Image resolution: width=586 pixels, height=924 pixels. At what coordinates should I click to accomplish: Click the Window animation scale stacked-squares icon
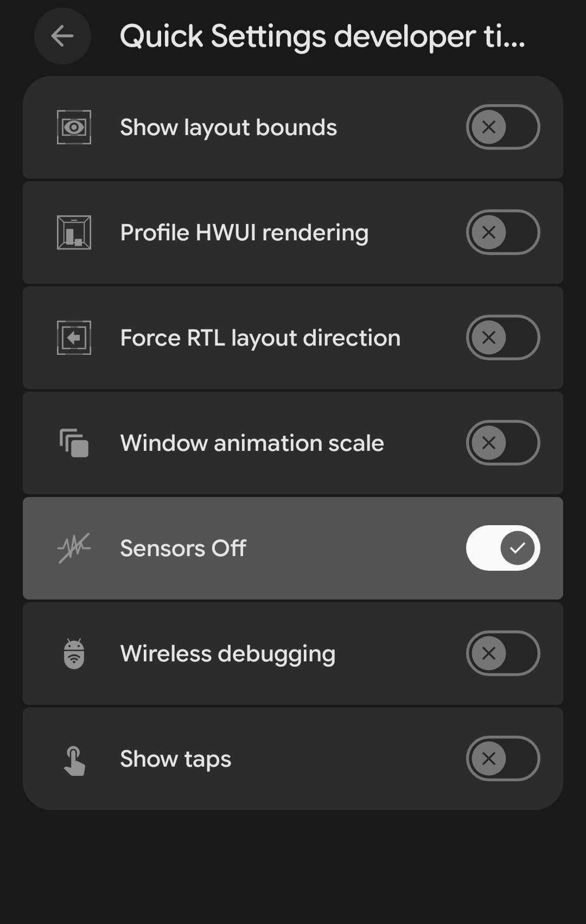(x=74, y=443)
